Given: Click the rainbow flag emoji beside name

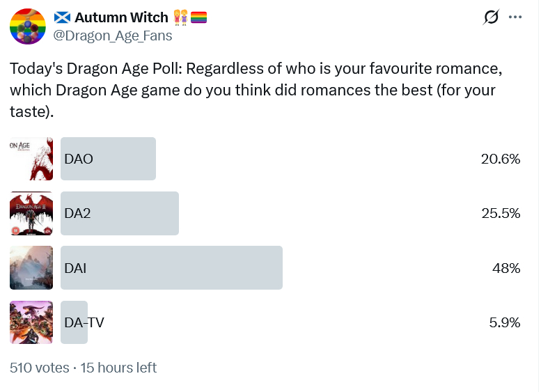Looking at the screenshot, I should coord(198,17).
